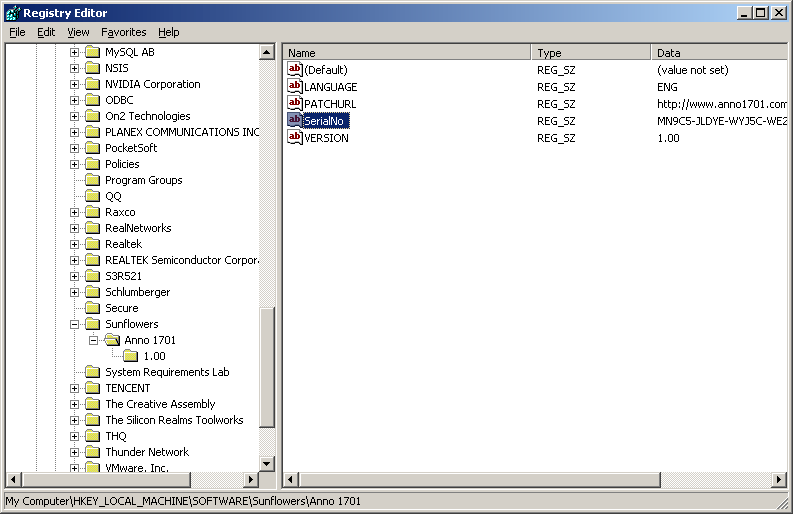
Task: Expand the TENCENT registry key
Action: coord(75,388)
